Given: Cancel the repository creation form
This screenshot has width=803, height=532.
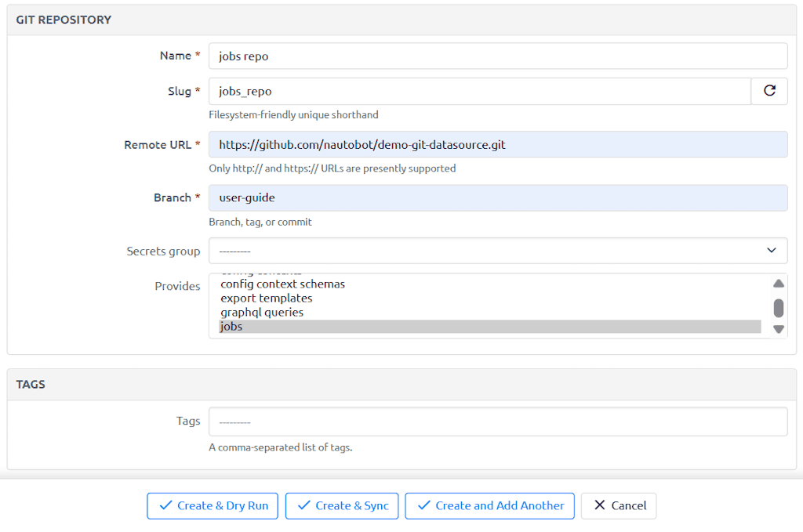Looking at the screenshot, I should (619, 506).
